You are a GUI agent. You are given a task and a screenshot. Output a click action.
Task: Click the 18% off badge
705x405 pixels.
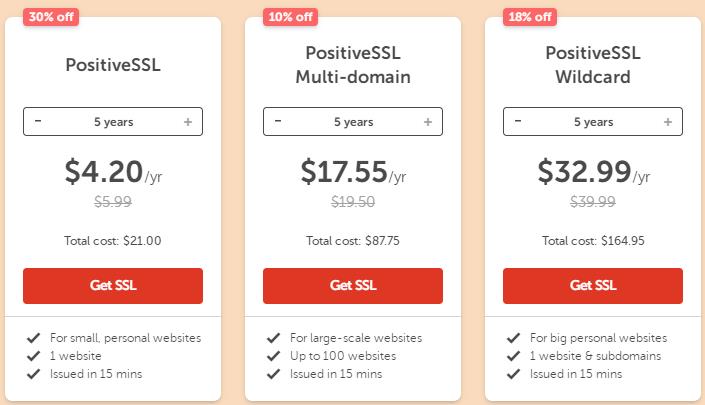click(528, 16)
